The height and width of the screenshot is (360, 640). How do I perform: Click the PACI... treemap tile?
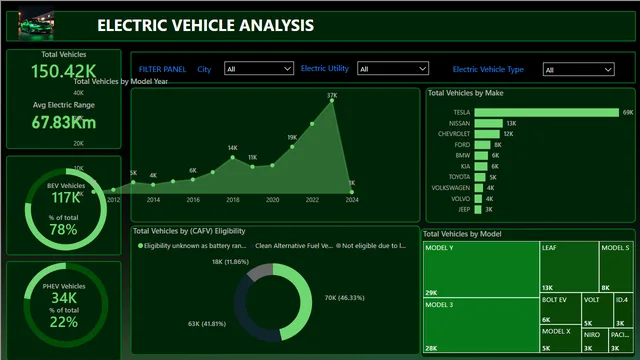pyautogui.click(x=621, y=340)
